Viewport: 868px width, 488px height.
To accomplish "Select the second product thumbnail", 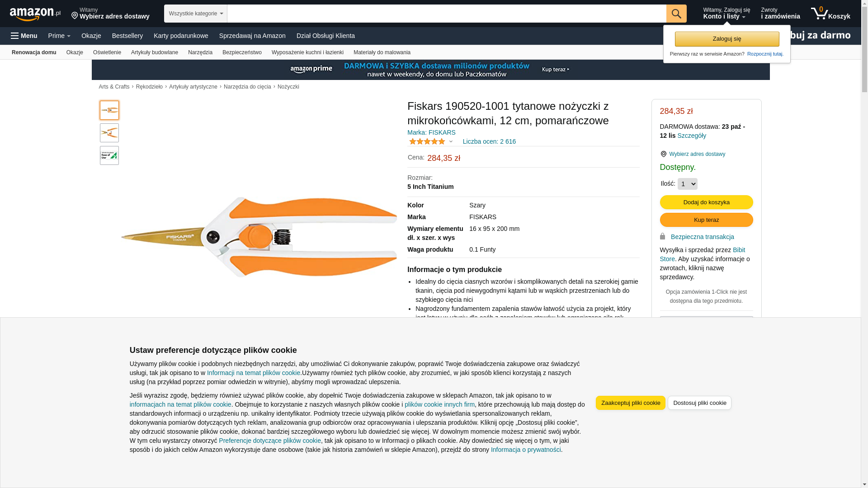I will [109, 133].
